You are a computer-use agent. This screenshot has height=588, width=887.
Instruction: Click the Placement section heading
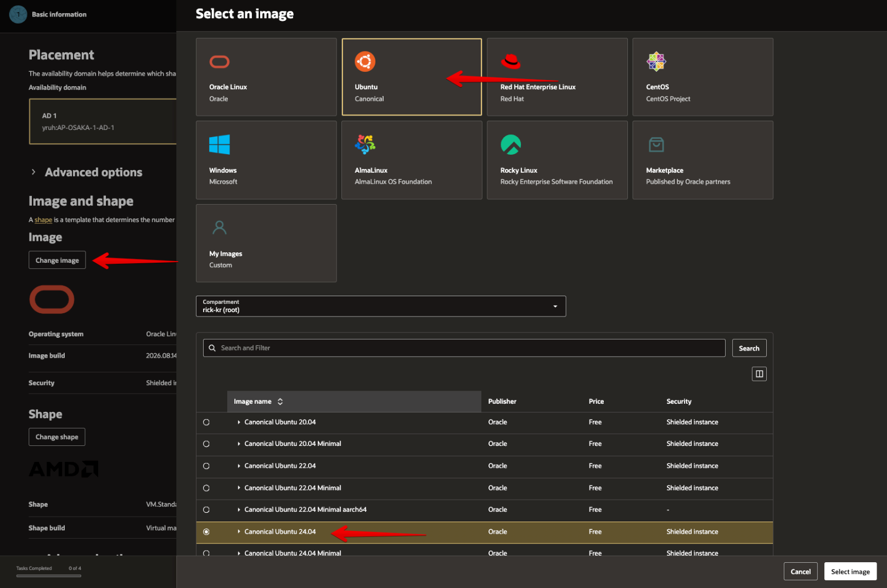tap(61, 55)
